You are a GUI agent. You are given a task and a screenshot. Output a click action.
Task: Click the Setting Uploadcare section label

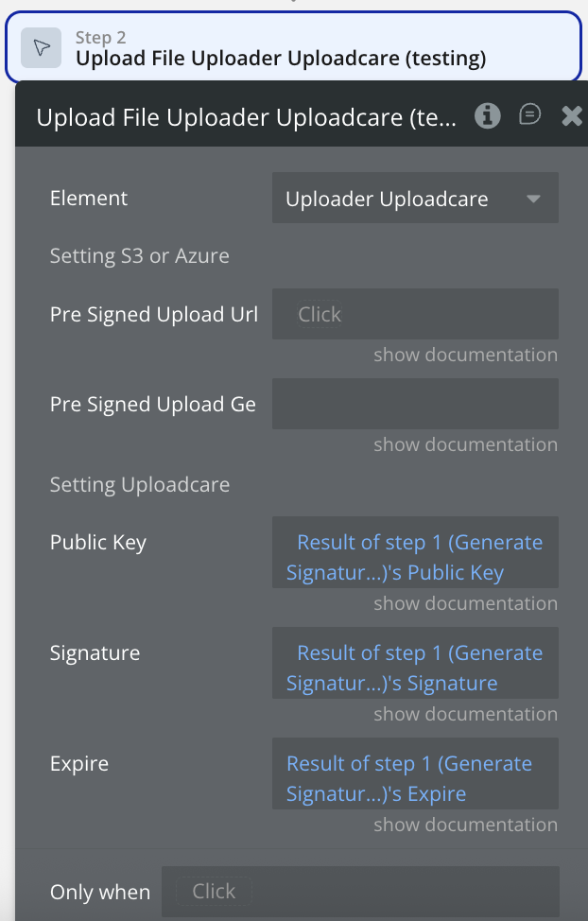tap(140, 485)
